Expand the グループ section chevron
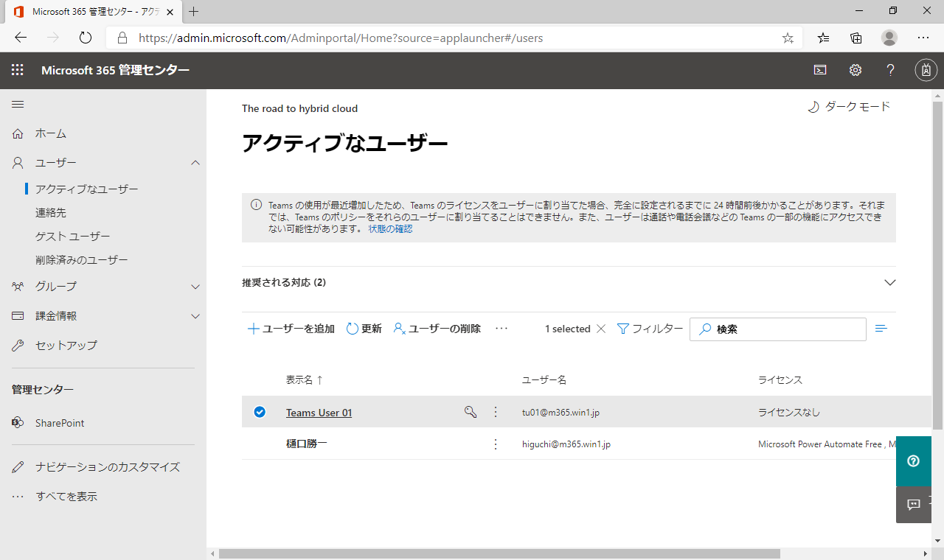Viewport: 944px width, 560px height. [x=195, y=287]
